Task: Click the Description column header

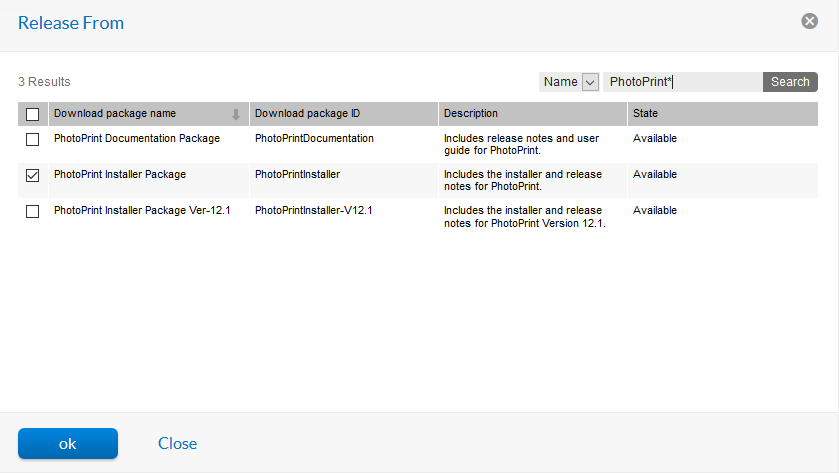Action: pos(471,114)
